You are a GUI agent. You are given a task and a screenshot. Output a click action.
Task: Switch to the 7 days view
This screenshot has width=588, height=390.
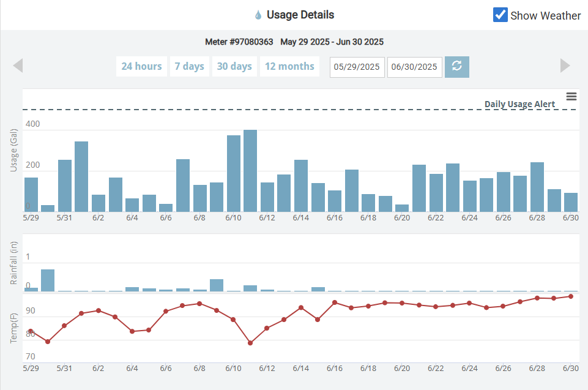click(189, 67)
